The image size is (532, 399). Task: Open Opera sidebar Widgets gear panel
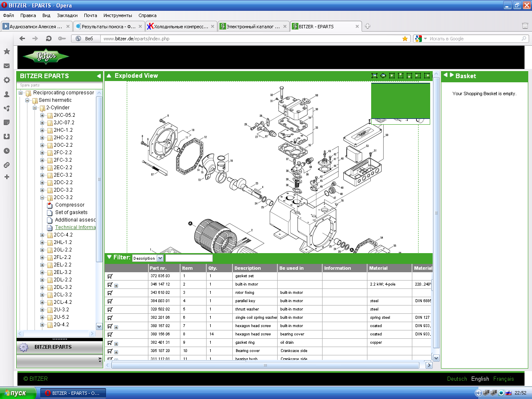click(x=7, y=80)
